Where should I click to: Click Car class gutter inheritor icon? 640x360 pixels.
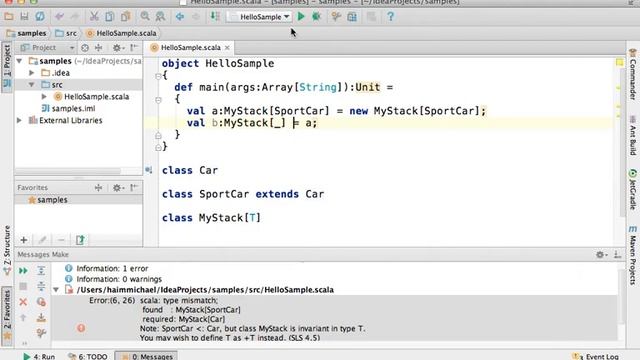click(x=149, y=170)
